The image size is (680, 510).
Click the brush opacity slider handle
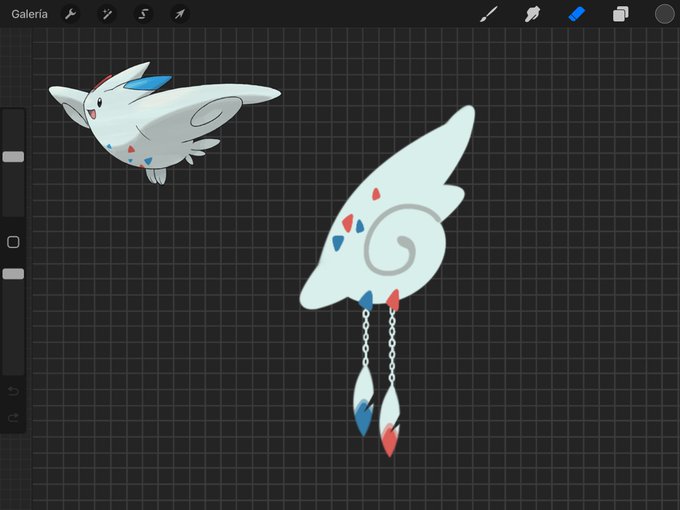coord(13,274)
